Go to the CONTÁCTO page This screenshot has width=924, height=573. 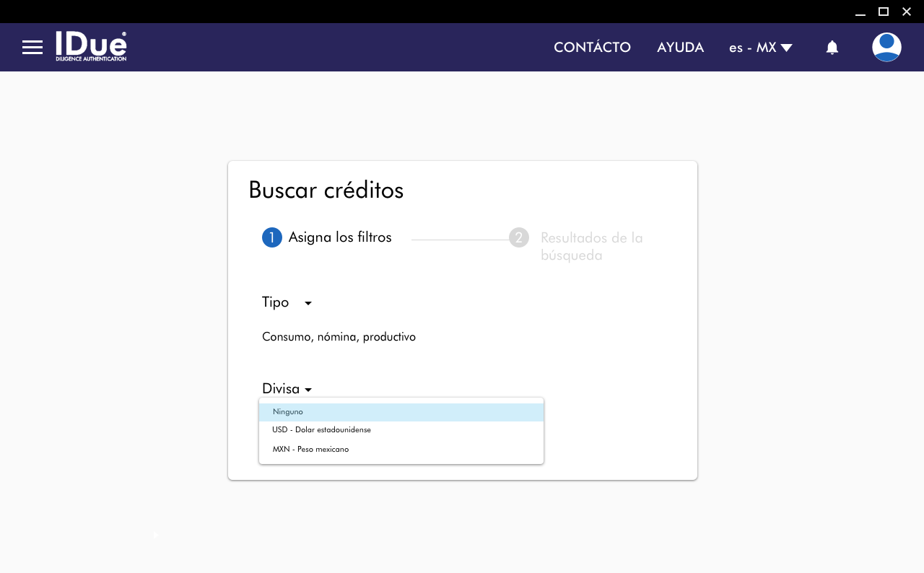592,48
